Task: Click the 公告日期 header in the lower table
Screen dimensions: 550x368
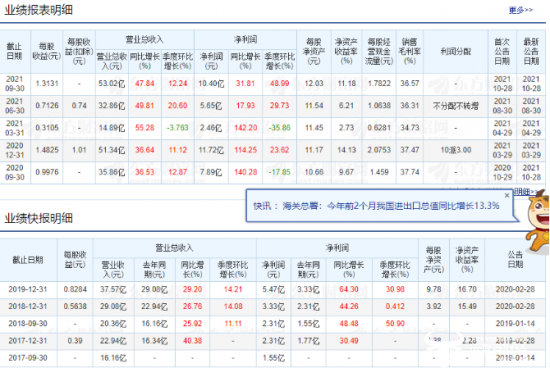Action: [x=515, y=260]
